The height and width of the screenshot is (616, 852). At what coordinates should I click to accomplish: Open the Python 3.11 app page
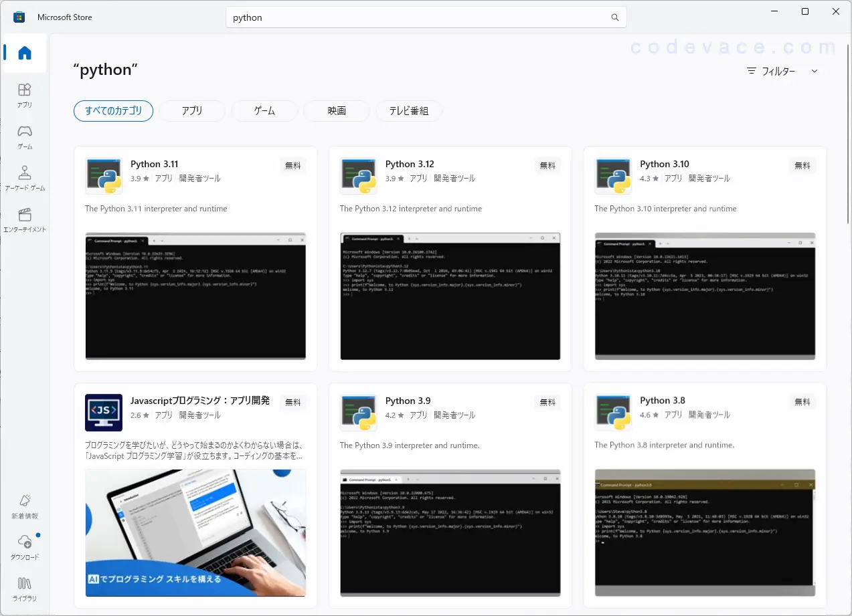coord(155,163)
